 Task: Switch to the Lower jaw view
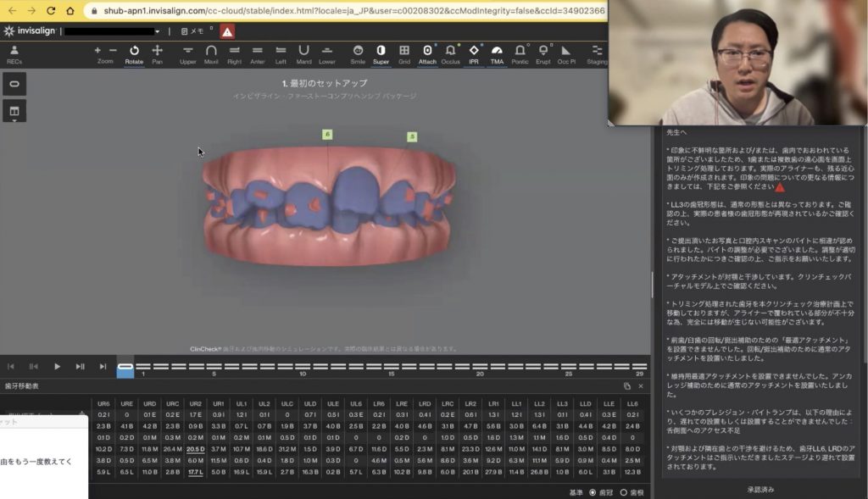[x=327, y=55]
